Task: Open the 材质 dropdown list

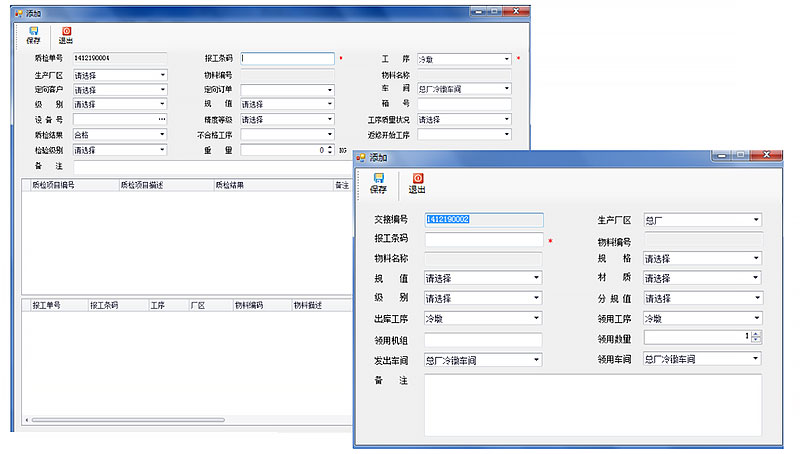Action: point(756,278)
